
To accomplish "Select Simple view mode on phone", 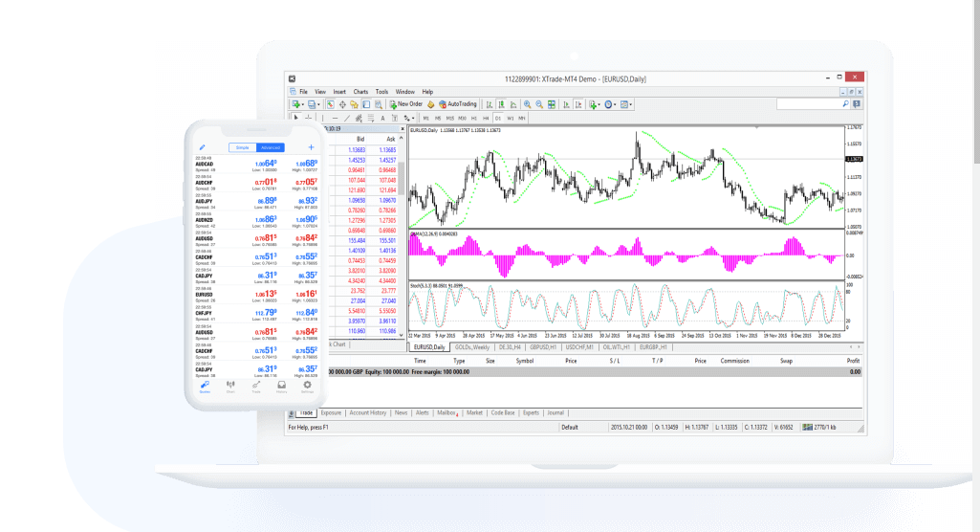I will pos(243,147).
